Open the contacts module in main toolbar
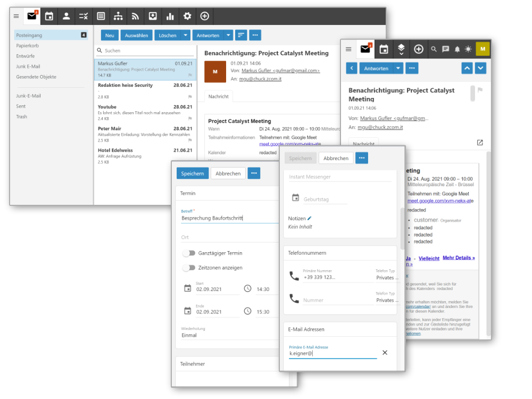Image resolution: width=532 pixels, height=399 pixels. (66, 16)
